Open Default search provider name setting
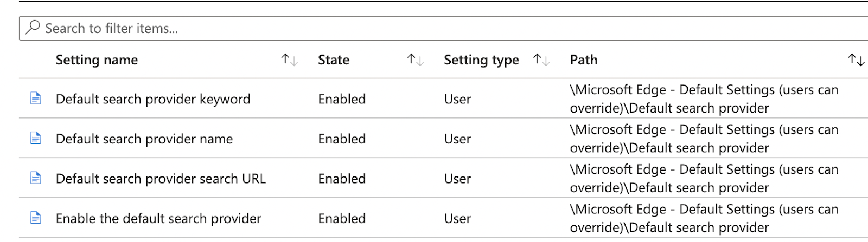This screenshot has height=242, width=868. tap(144, 139)
